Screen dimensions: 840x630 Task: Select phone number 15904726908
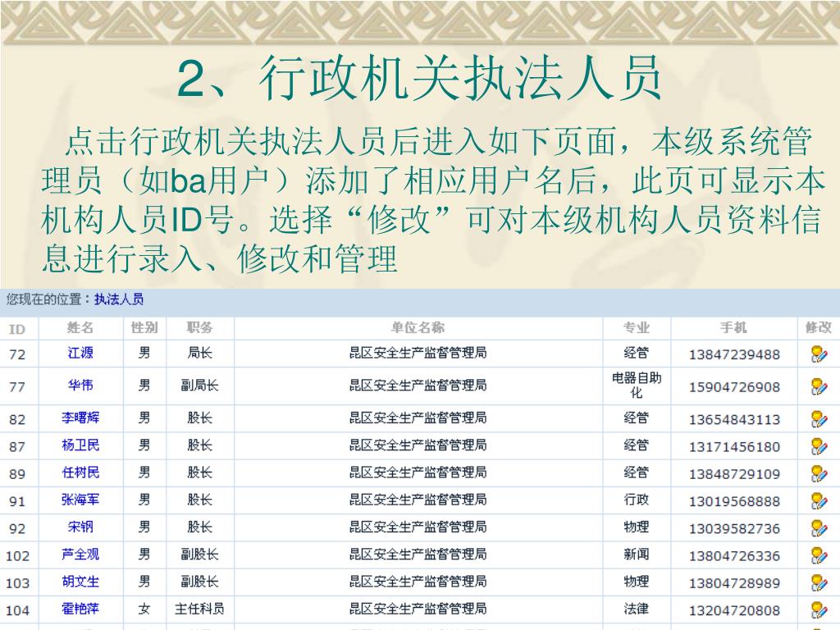tap(734, 387)
